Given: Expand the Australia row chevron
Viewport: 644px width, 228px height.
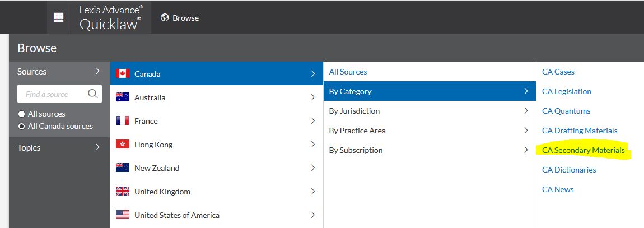Looking at the screenshot, I should (313, 97).
